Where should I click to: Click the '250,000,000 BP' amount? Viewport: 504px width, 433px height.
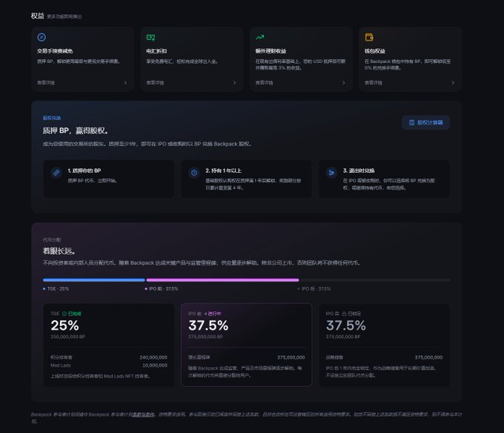click(67, 337)
